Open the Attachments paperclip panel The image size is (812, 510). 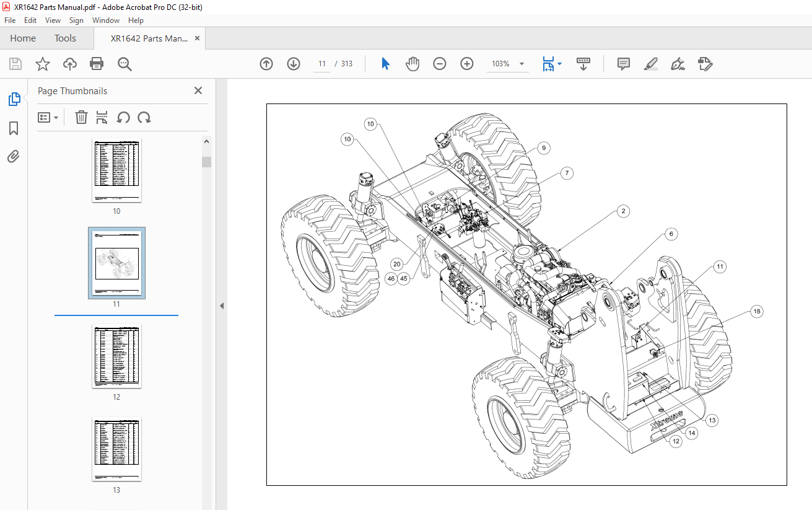pos(14,156)
